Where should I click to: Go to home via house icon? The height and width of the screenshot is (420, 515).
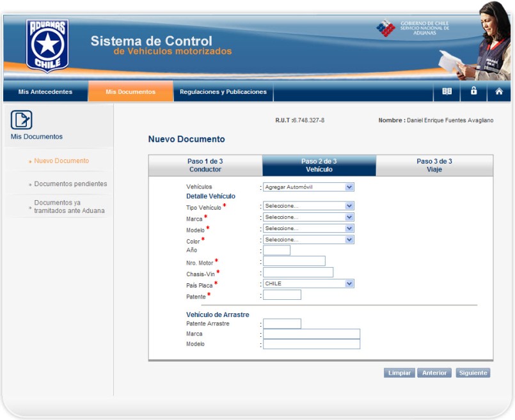pyautogui.click(x=499, y=91)
